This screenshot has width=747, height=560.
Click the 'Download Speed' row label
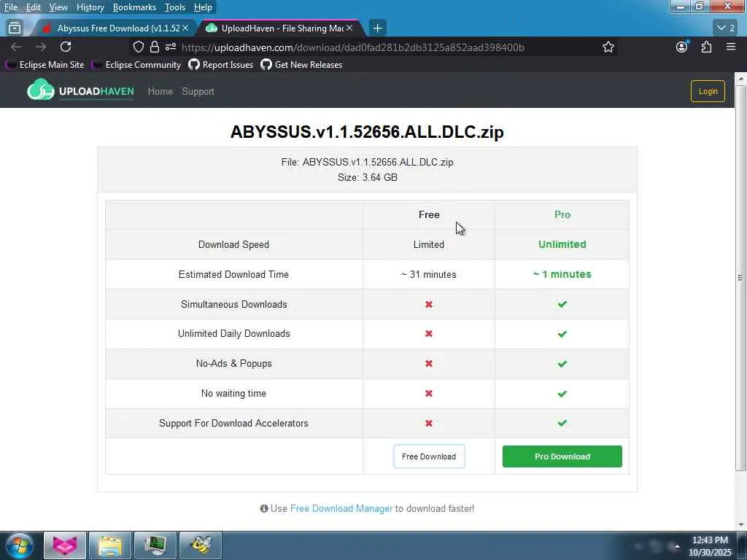pyautogui.click(x=233, y=244)
